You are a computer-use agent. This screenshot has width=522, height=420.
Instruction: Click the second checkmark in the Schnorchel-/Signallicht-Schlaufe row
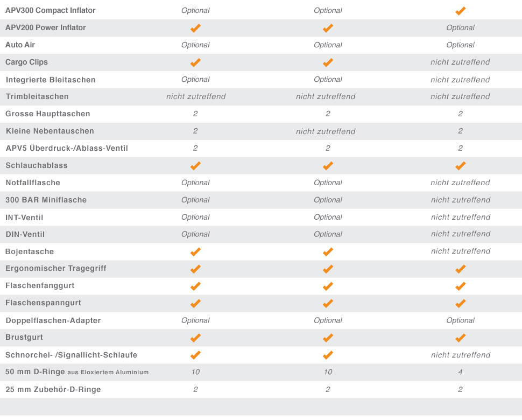pyautogui.click(x=328, y=355)
